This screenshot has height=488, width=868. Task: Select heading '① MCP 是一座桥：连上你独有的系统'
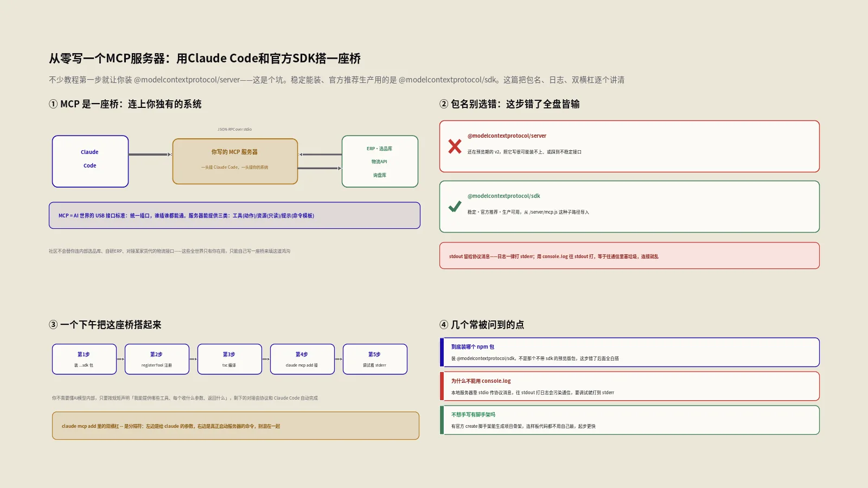pyautogui.click(x=125, y=104)
